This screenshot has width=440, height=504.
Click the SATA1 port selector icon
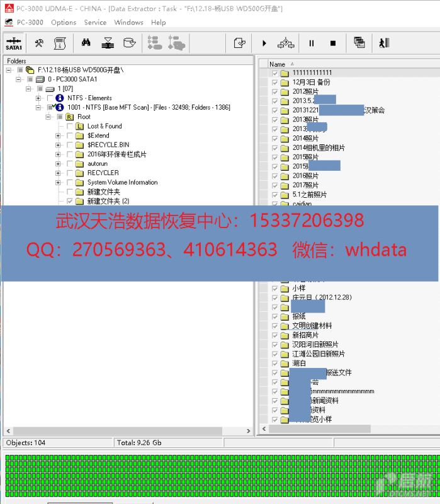[13, 43]
